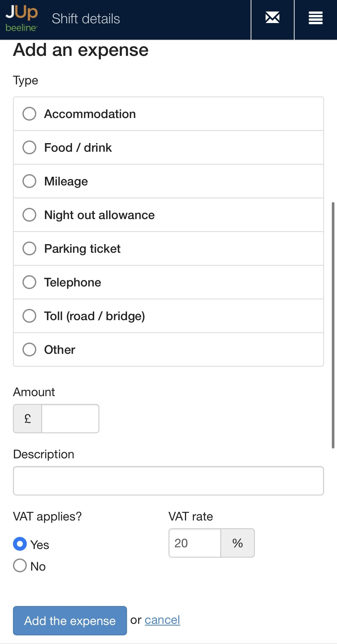Click into the Description text box

pos(168,481)
